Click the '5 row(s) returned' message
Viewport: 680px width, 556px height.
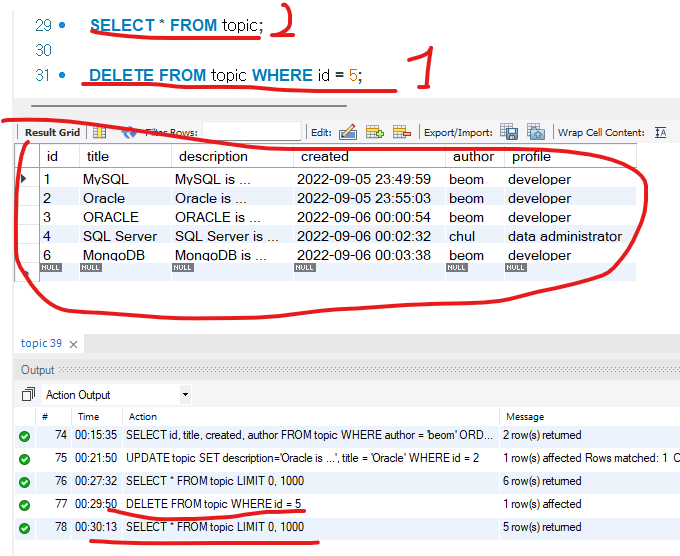pos(542,527)
